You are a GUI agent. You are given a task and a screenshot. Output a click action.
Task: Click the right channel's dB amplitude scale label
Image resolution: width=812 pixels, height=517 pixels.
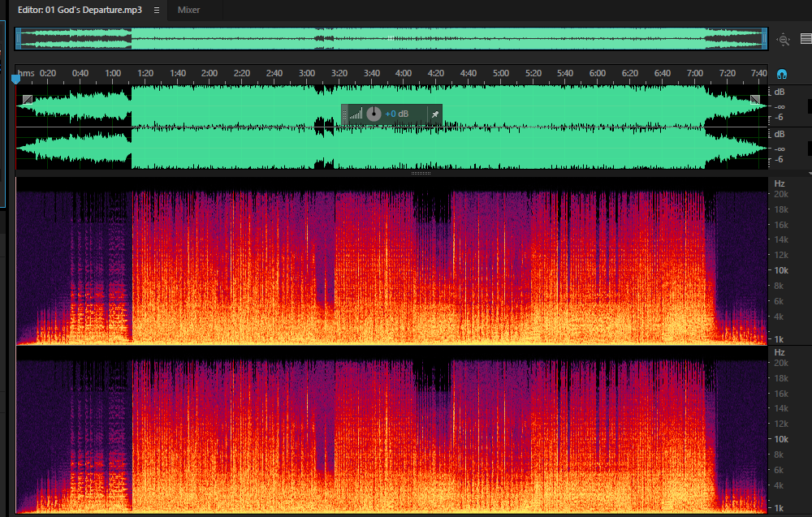coord(780,135)
